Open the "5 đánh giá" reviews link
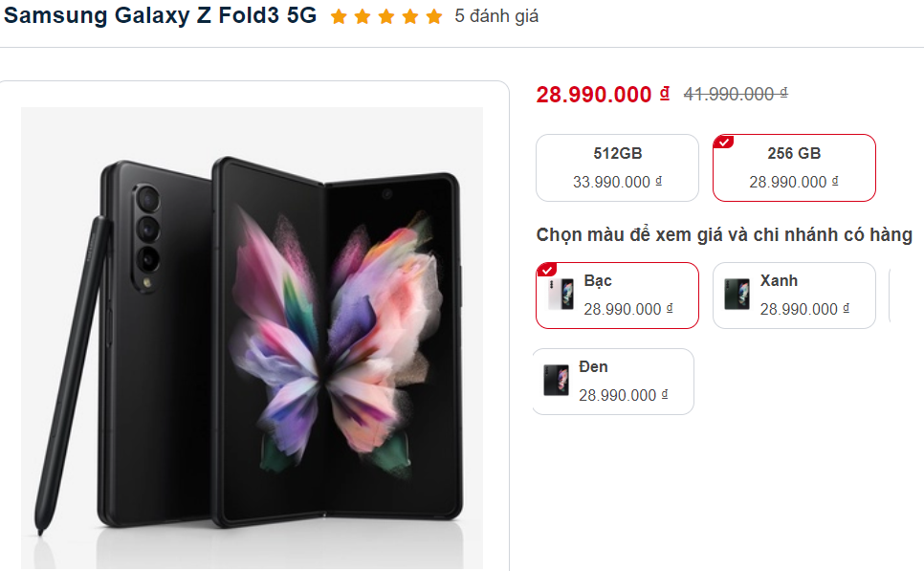 tap(496, 16)
